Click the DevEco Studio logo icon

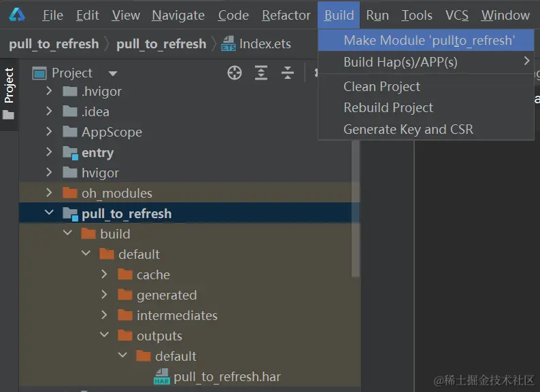point(17,14)
